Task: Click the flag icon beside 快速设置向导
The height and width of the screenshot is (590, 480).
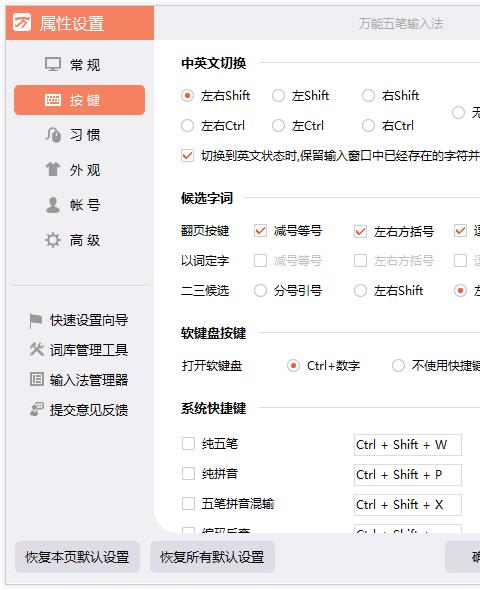Action: pos(36,321)
